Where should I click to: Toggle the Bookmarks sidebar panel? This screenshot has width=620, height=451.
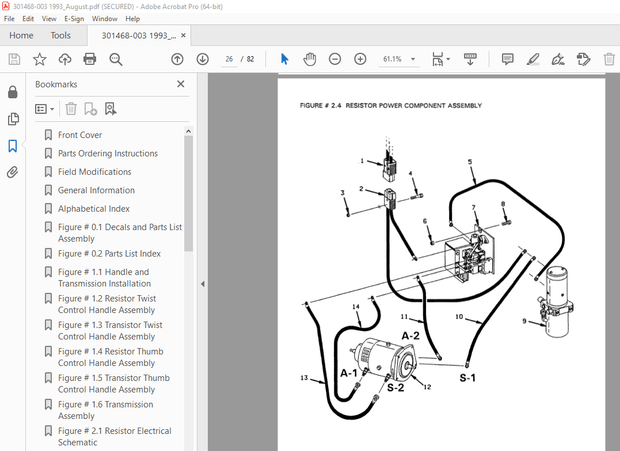[x=13, y=146]
